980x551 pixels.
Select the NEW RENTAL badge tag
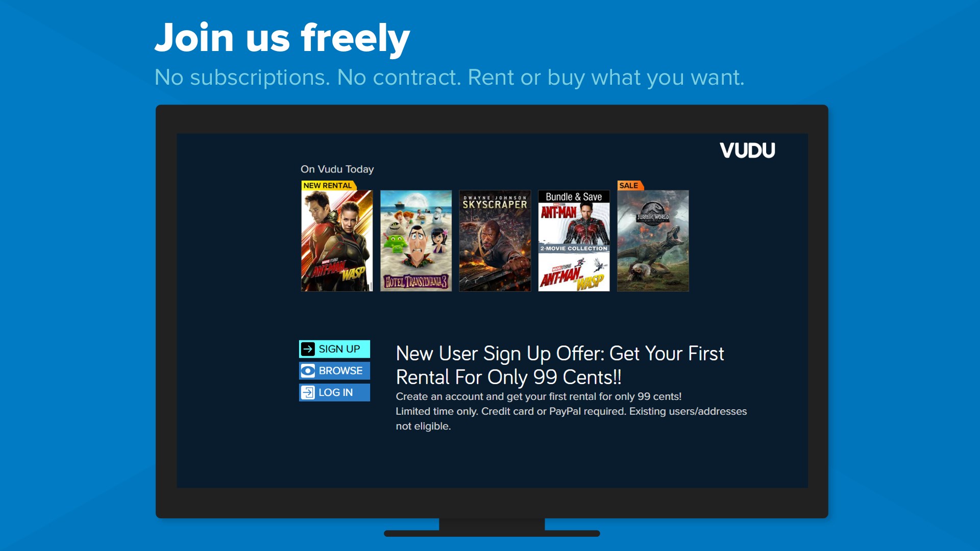click(x=328, y=186)
